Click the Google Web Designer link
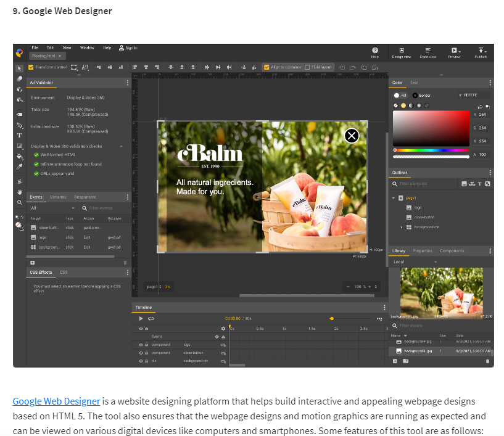 tap(56, 401)
